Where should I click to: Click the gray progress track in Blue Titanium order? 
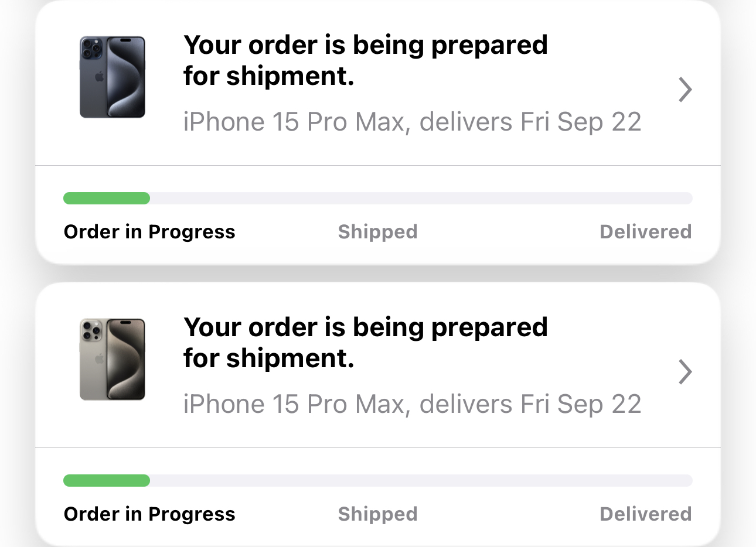(x=421, y=199)
